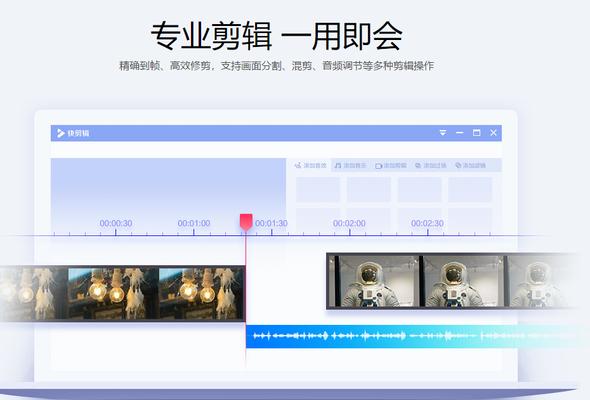The image size is (590, 400).
Task: Switch to the video camera icon tab
Action: point(391,165)
